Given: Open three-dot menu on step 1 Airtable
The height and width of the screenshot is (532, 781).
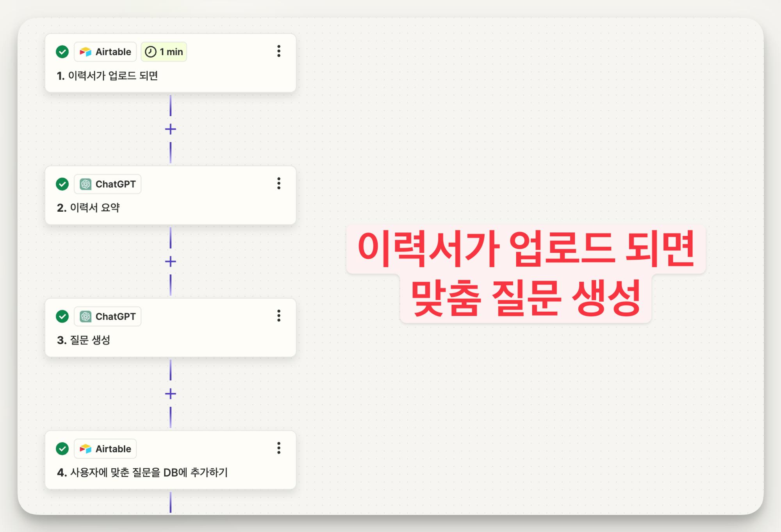Looking at the screenshot, I should [278, 51].
